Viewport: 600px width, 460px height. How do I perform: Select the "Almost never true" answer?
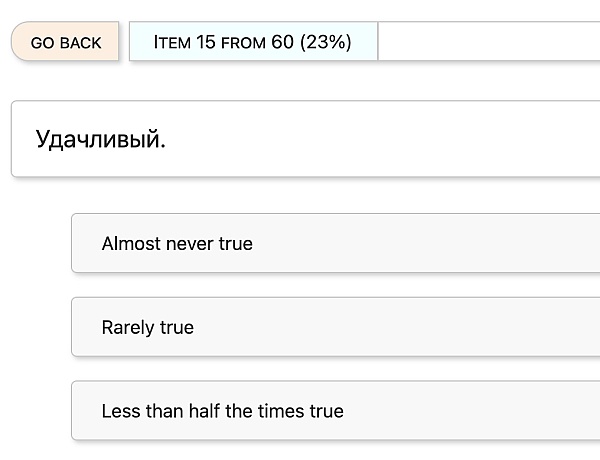(335, 243)
